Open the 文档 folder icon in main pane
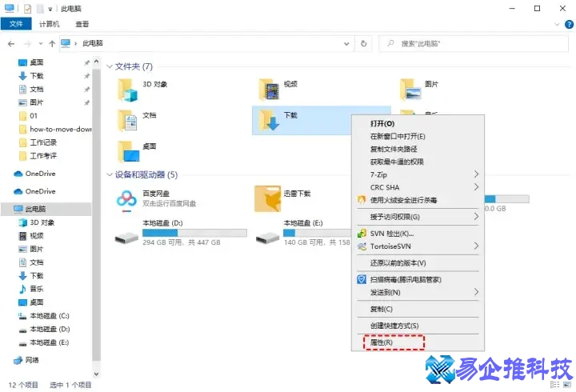This screenshot has height=392, width=576. (127, 121)
